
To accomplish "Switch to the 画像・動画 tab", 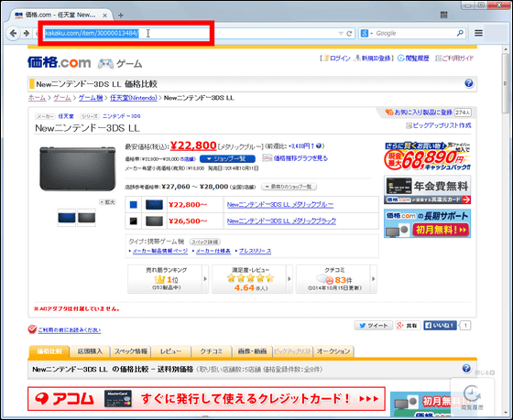I will (x=252, y=351).
